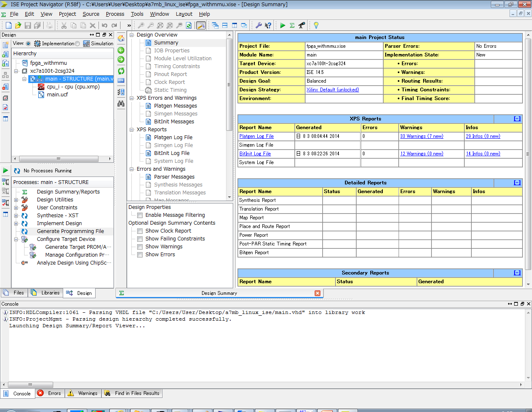532x412 pixels.
Task: Click the lightbulb icon in the toolbar
Action: [x=316, y=25]
